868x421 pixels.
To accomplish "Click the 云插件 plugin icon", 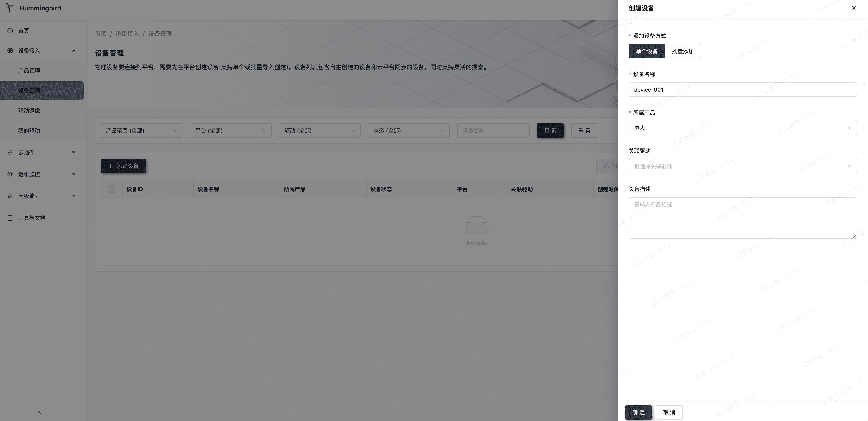I will [x=10, y=152].
